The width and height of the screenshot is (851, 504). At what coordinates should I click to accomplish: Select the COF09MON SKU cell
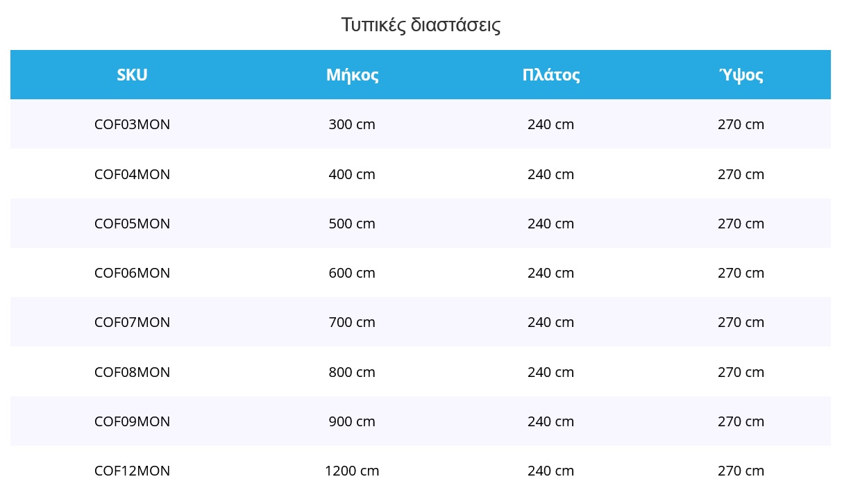point(132,421)
